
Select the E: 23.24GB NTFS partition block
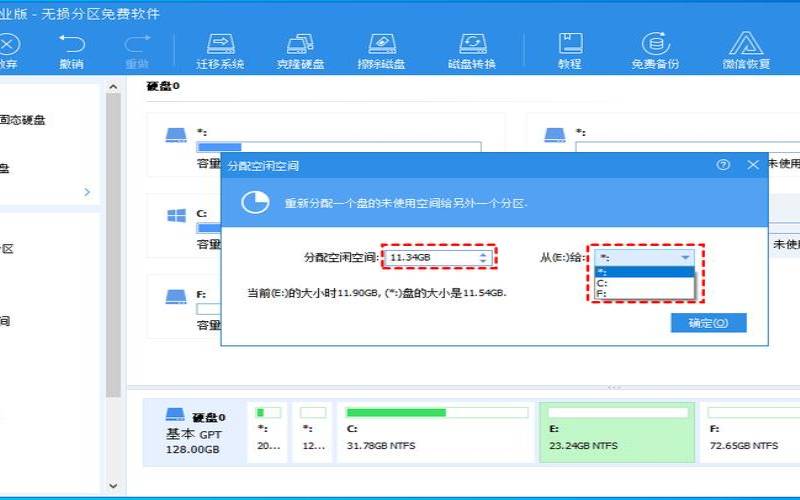pos(617,432)
